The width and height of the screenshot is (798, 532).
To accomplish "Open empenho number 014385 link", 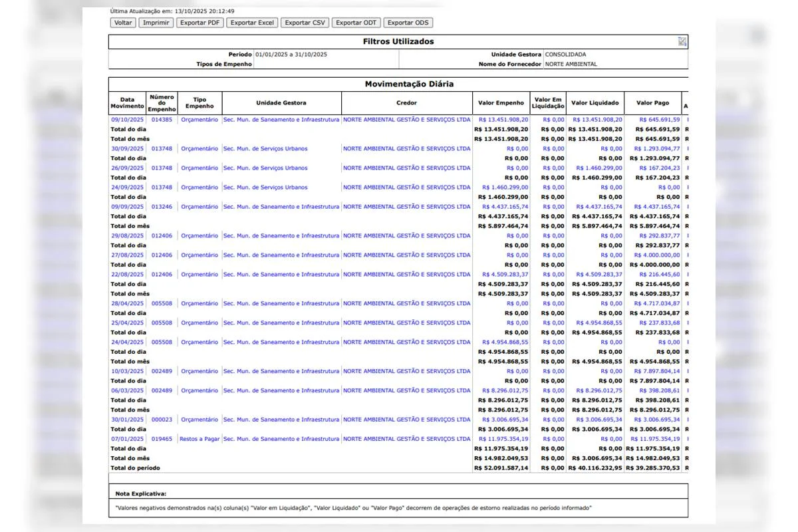I will [x=162, y=120].
